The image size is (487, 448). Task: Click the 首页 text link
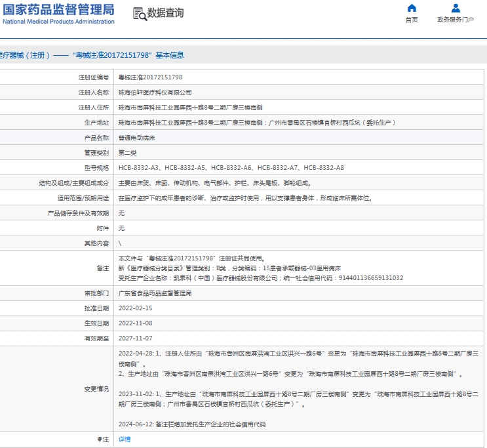point(412,20)
